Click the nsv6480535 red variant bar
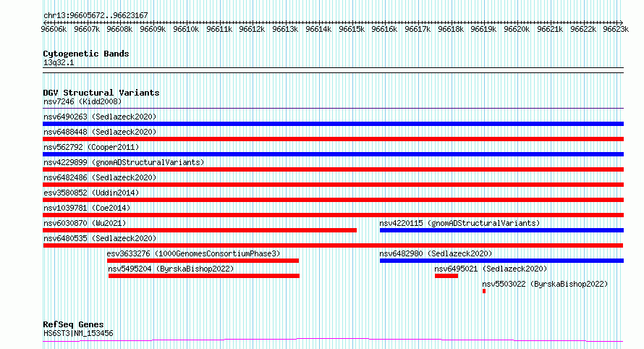 [x=333, y=245]
